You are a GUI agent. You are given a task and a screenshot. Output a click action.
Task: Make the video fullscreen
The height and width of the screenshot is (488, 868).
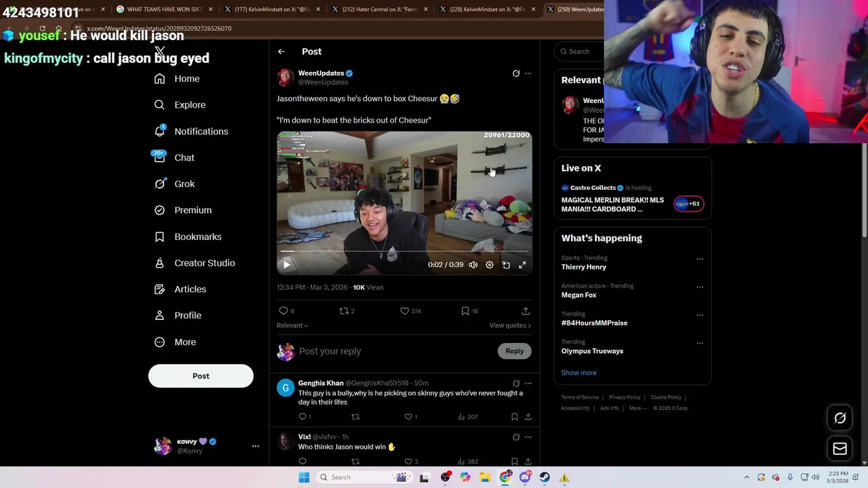(x=522, y=265)
